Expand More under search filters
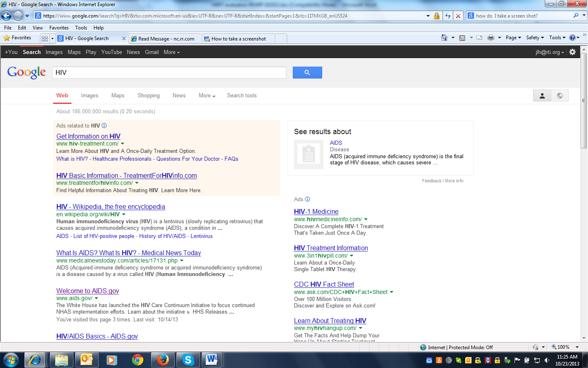This screenshot has width=588, height=368. point(207,96)
